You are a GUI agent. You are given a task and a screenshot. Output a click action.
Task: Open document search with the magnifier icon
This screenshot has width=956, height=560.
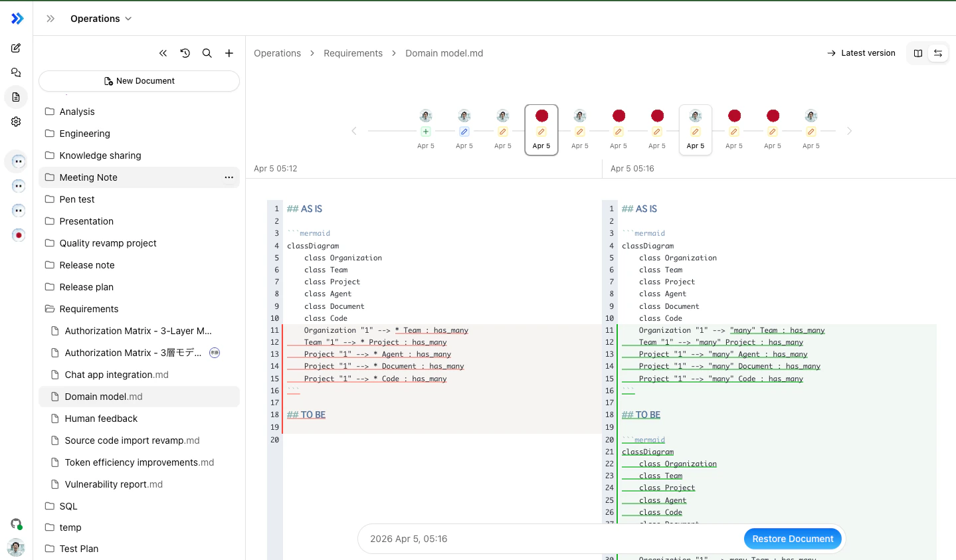(x=207, y=53)
